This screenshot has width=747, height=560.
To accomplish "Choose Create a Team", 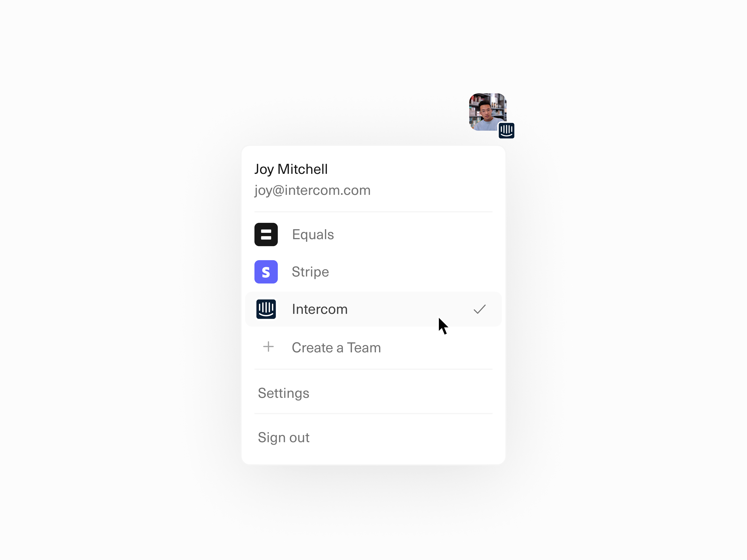I will click(x=373, y=347).
